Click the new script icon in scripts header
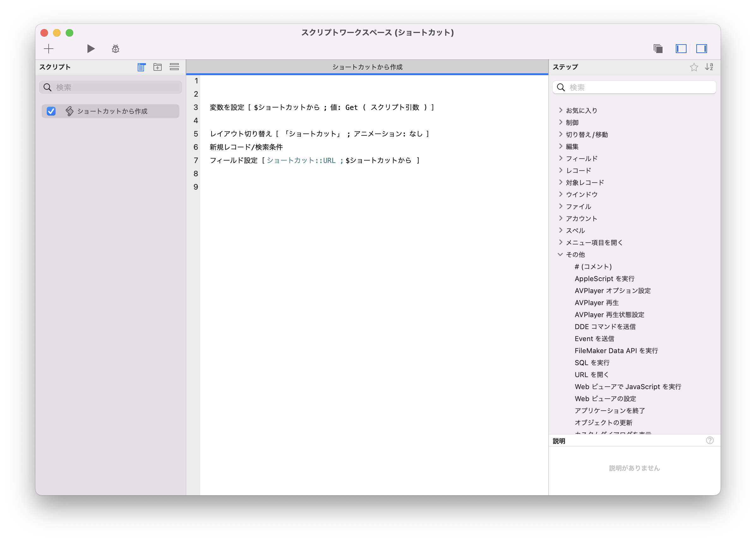The image size is (756, 542). click(141, 67)
